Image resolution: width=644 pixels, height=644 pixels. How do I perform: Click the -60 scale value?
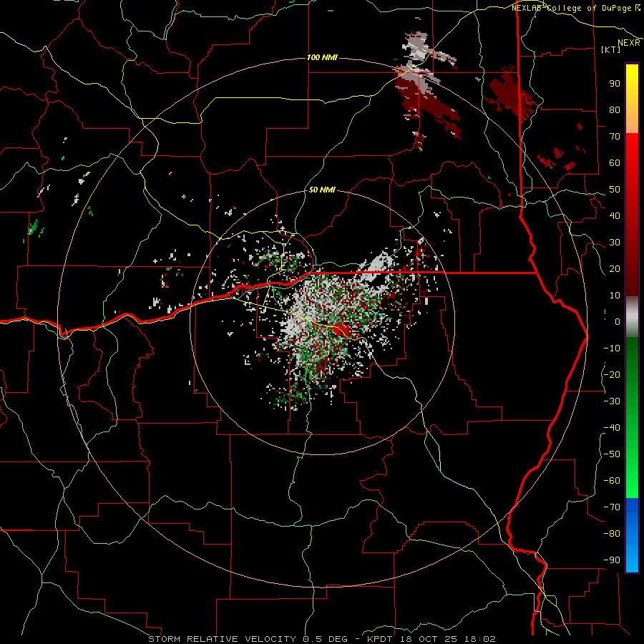click(x=612, y=481)
